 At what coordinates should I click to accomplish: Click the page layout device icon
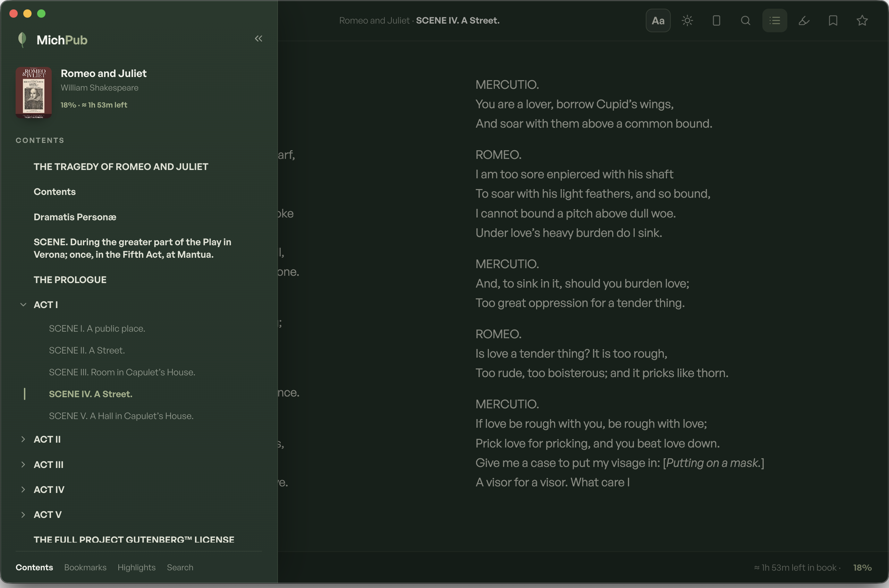pyautogui.click(x=717, y=20)
